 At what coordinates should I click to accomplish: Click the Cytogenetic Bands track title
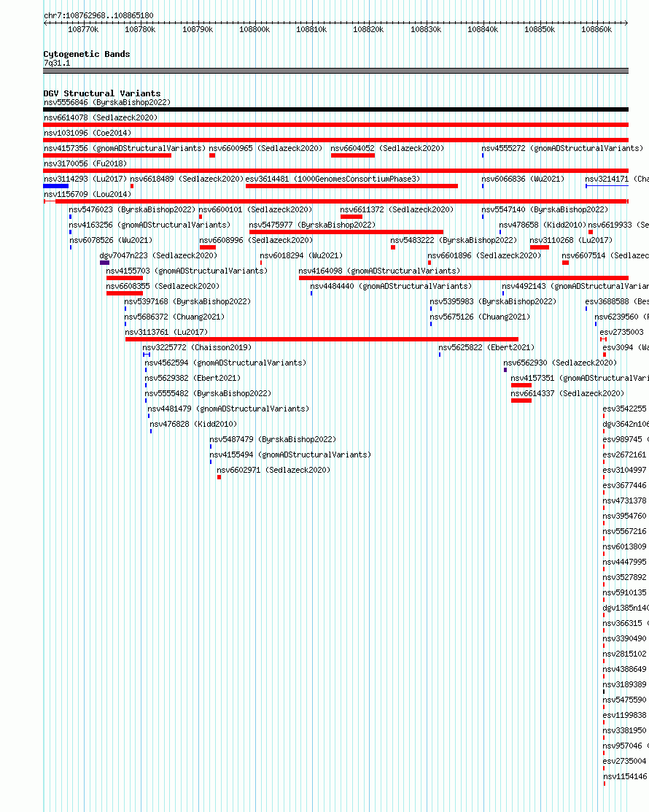(x=87, y=54)
